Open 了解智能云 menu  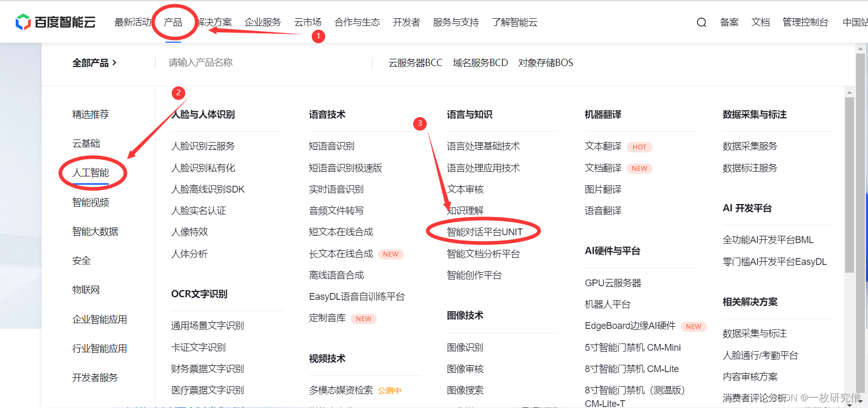pyautogui.click(x=515, y=22)
